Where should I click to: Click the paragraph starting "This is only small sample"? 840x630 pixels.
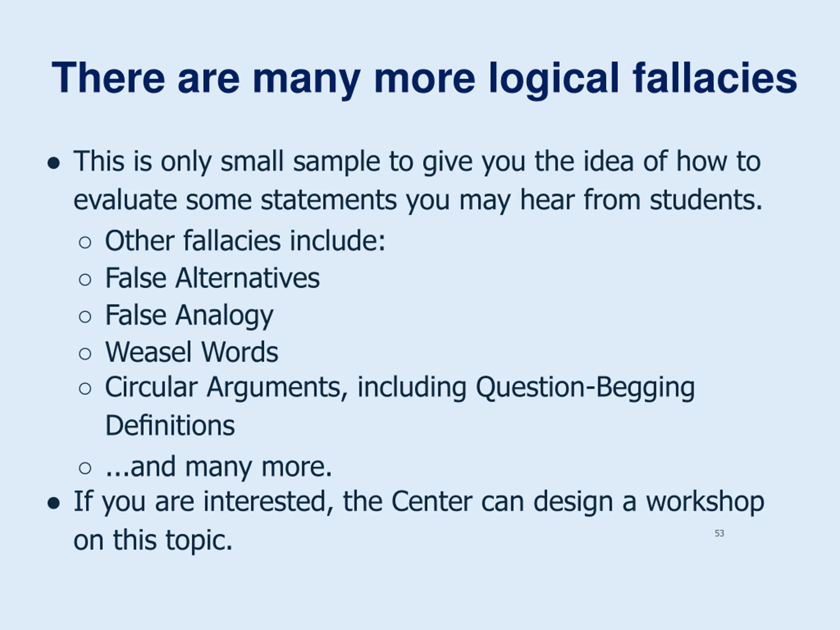(417, 180)
